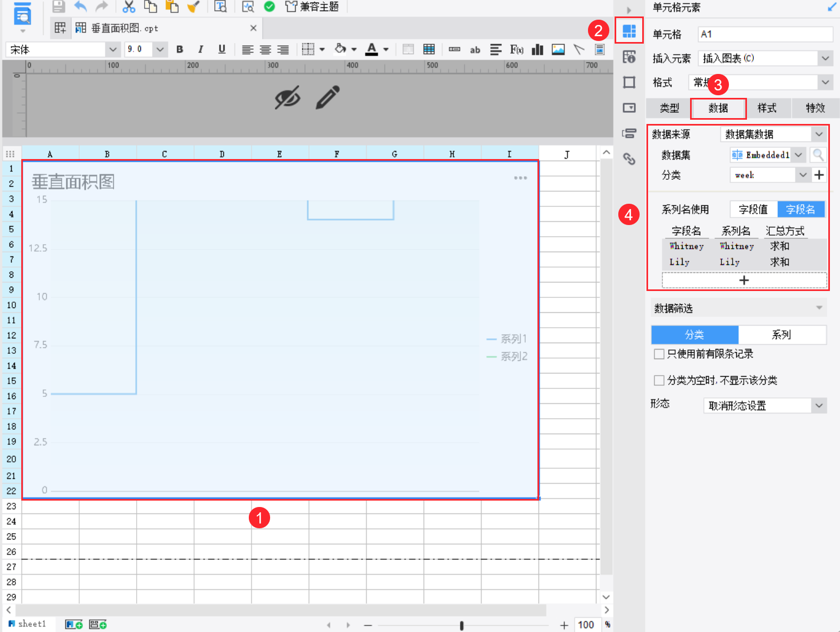Select the 分类 filter tab
The width and height of the screenshot is (840, 632).
pyautogui.click(x=695, y=335)
